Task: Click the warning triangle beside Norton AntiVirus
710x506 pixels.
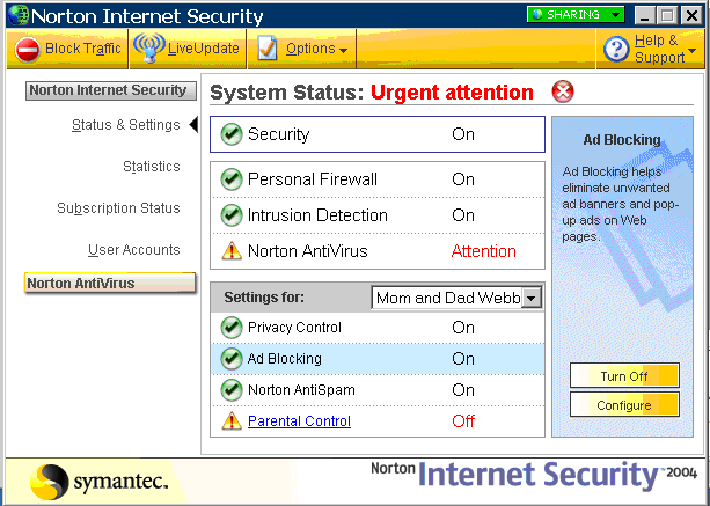Action: pos(231,251)
